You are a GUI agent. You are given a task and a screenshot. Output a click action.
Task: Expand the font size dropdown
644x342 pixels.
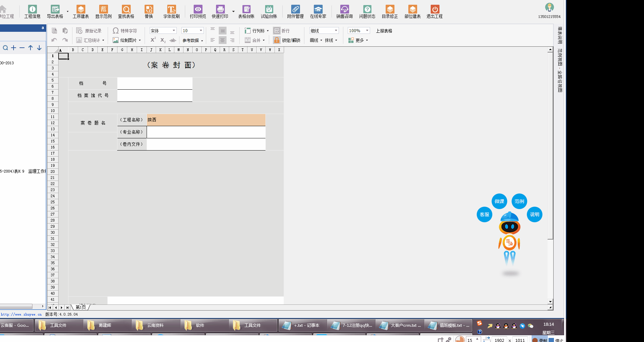201,30
